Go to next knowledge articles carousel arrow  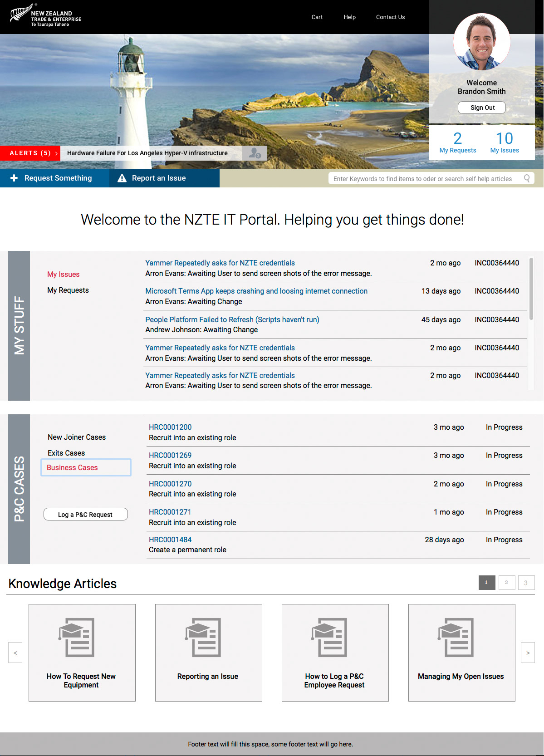tap(528, 653)
